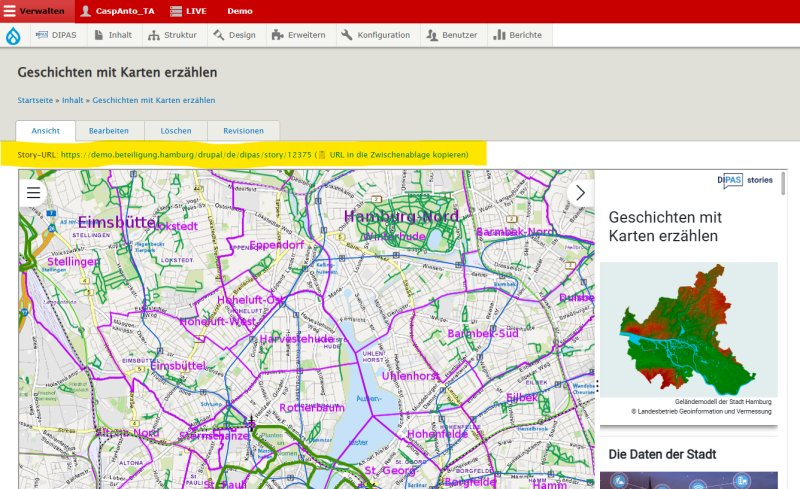Open the Berichte menu

click(x=517, y=35)
